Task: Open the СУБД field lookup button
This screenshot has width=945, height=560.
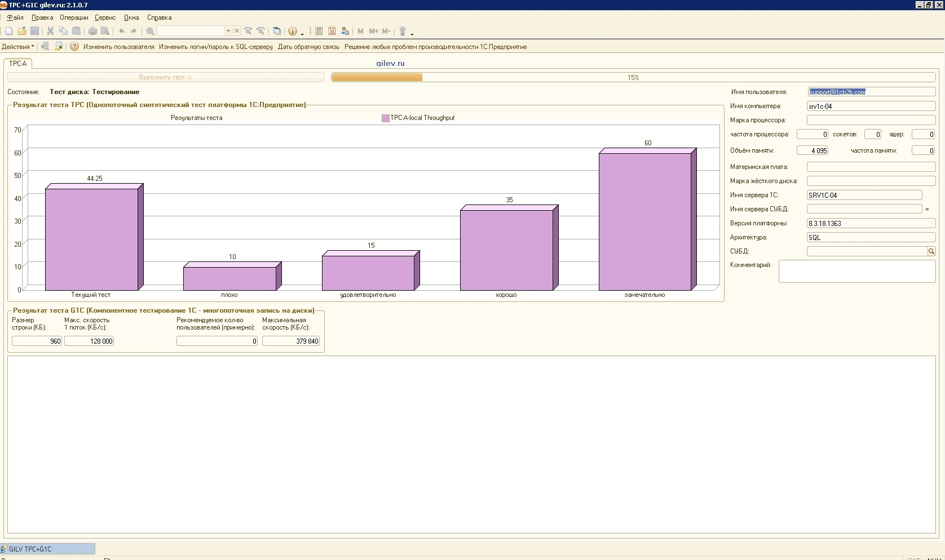Action: (x=931, y=251)
